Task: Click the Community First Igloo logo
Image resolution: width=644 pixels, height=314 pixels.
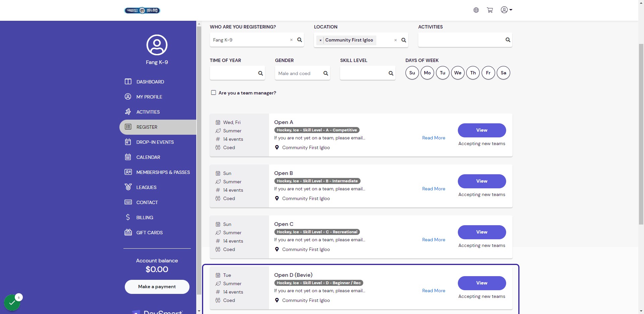Action: tap(142, 10)
